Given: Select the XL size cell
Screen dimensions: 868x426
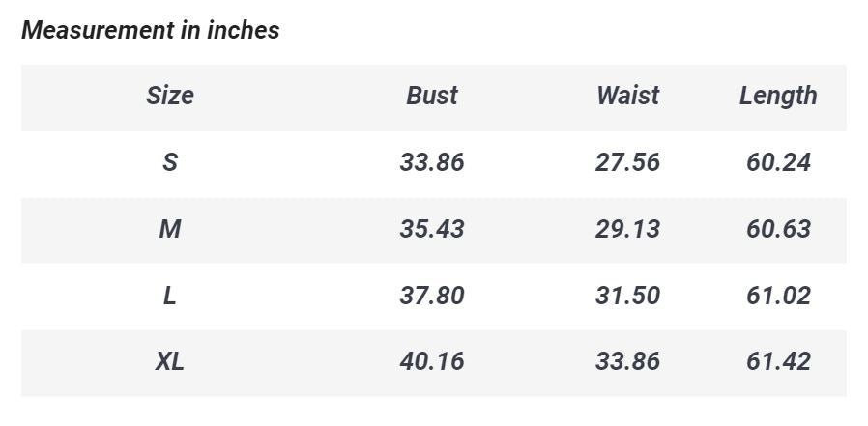Looking at the screenshot, I should click(x=170, y=361).
